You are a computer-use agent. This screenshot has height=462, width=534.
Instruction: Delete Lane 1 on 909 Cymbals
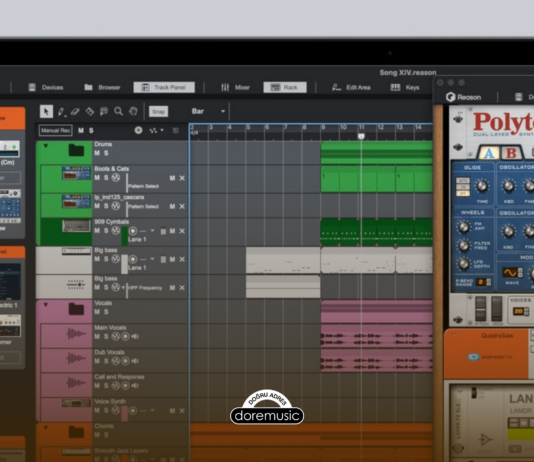(x=182, y=231)
